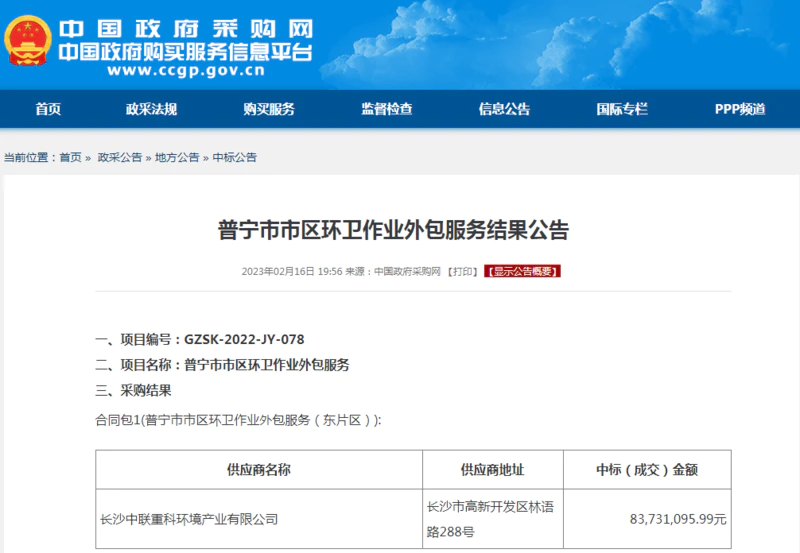
Task: Open 信息公告 in the navigation bar
Action: coord(504,109)
